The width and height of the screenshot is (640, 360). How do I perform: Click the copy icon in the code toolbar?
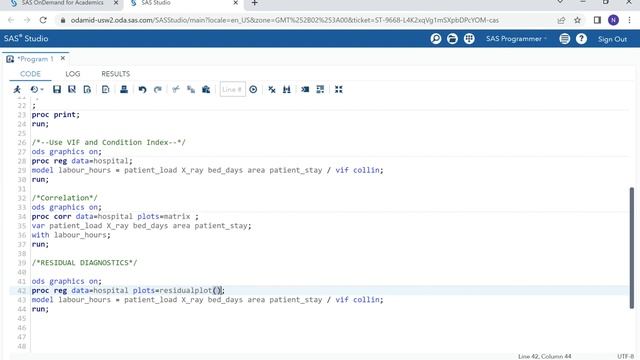point(191,89)
